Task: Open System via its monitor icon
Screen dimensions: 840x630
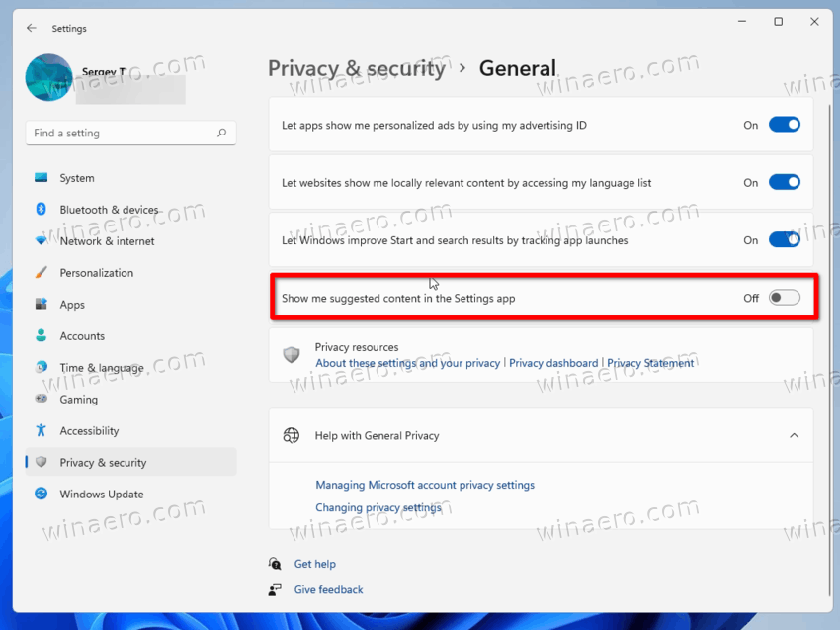Action: point(41,177)
